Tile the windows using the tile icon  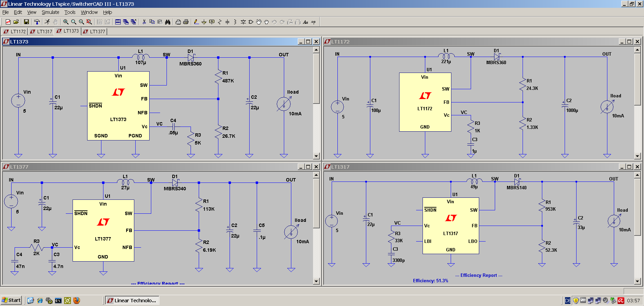(x=118, y=22)
